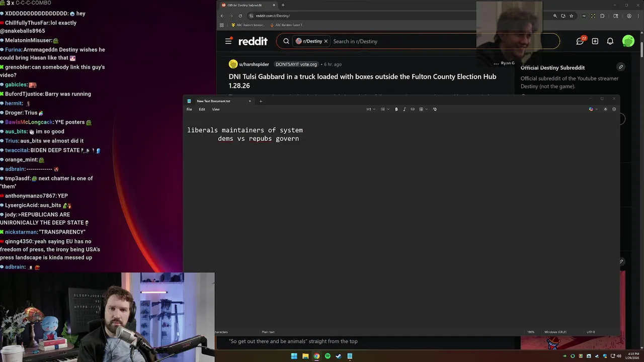Screen dimensions: 644x362
Task: Close the New Text Document.txt tab
Action: 250,101
